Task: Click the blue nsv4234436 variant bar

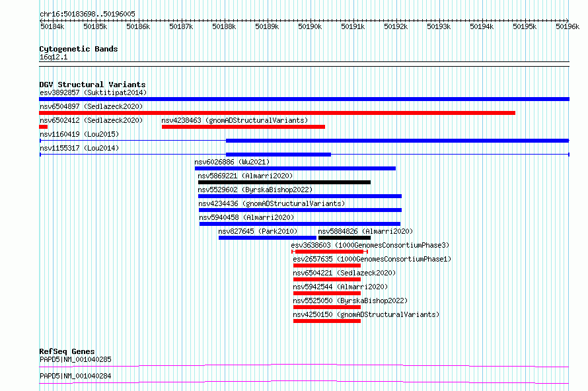Action: click(301, 210)
